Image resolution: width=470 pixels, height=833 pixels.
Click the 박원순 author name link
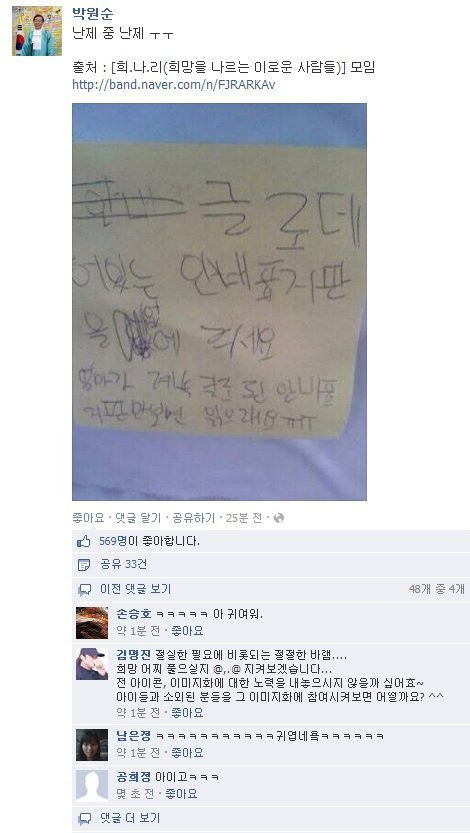92,14
